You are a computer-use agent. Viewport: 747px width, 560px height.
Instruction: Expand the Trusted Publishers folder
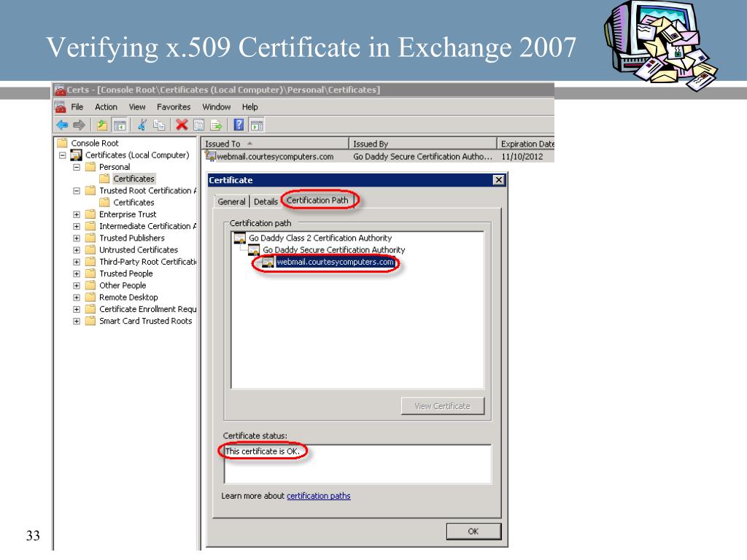pyautogui.click(x=76, y=238)
